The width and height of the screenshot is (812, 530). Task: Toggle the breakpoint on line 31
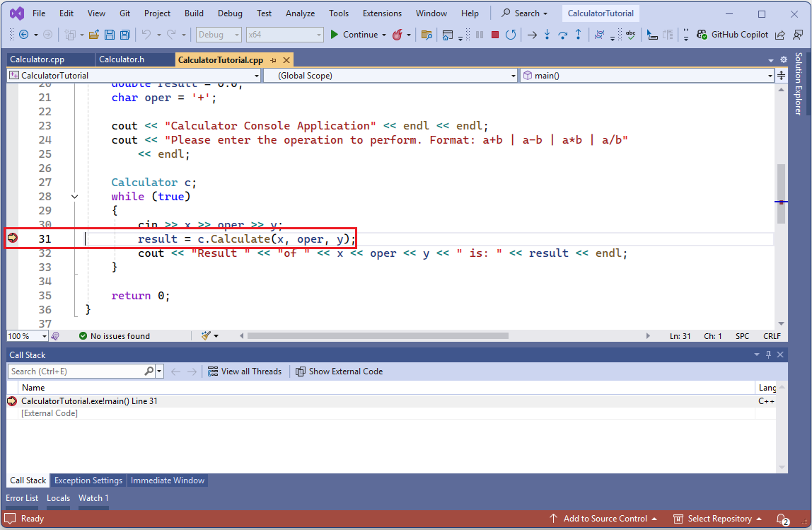[12, 238]
